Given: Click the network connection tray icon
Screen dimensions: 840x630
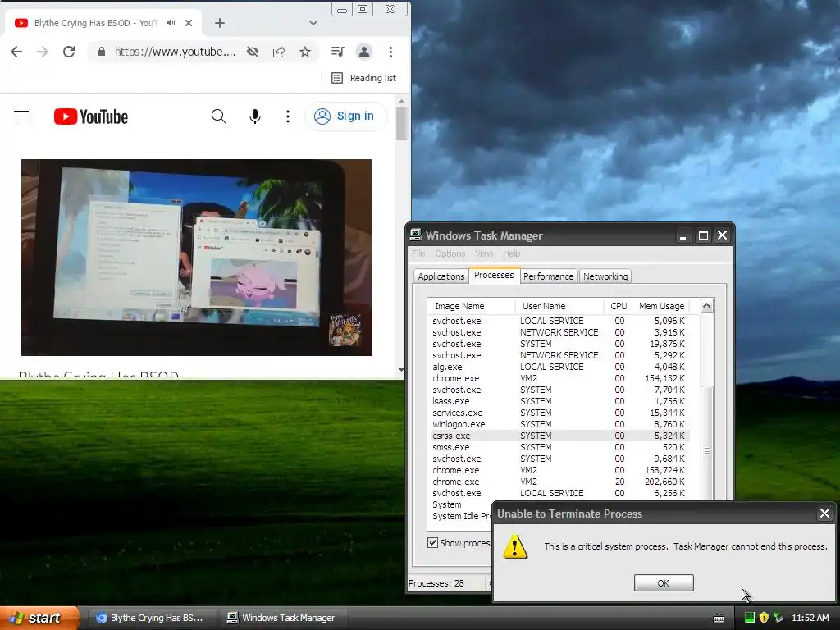Looking at the screenshot, I should pos(779,618).
